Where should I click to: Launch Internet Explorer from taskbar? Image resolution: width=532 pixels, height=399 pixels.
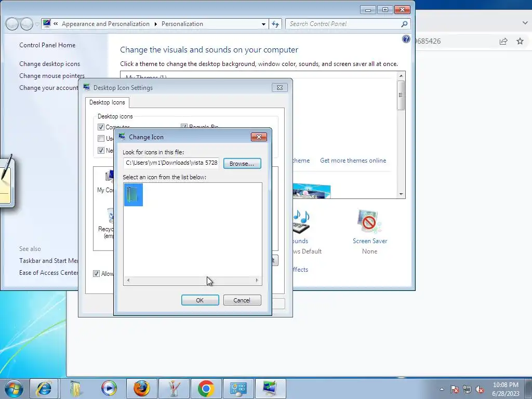[x=44, y=389]
